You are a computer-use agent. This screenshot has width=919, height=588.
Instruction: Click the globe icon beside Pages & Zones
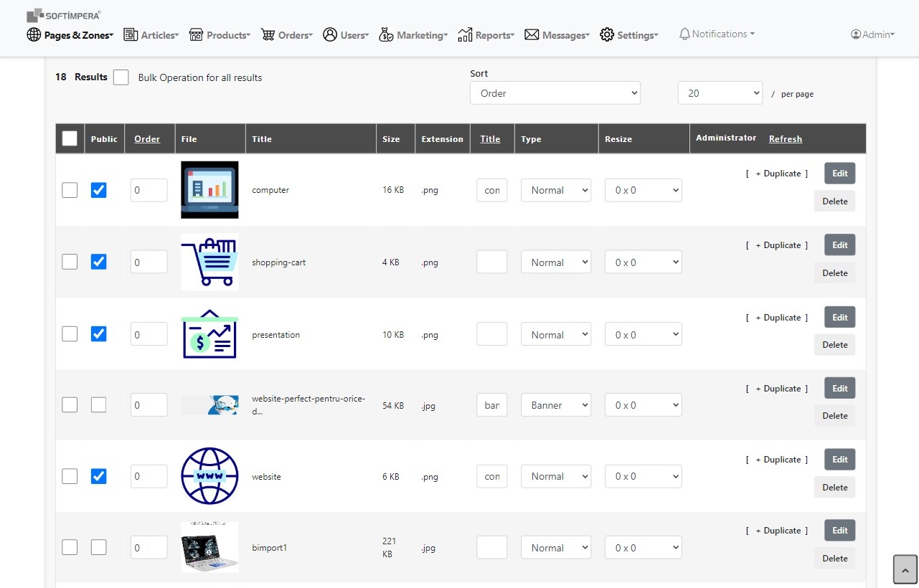34,34
